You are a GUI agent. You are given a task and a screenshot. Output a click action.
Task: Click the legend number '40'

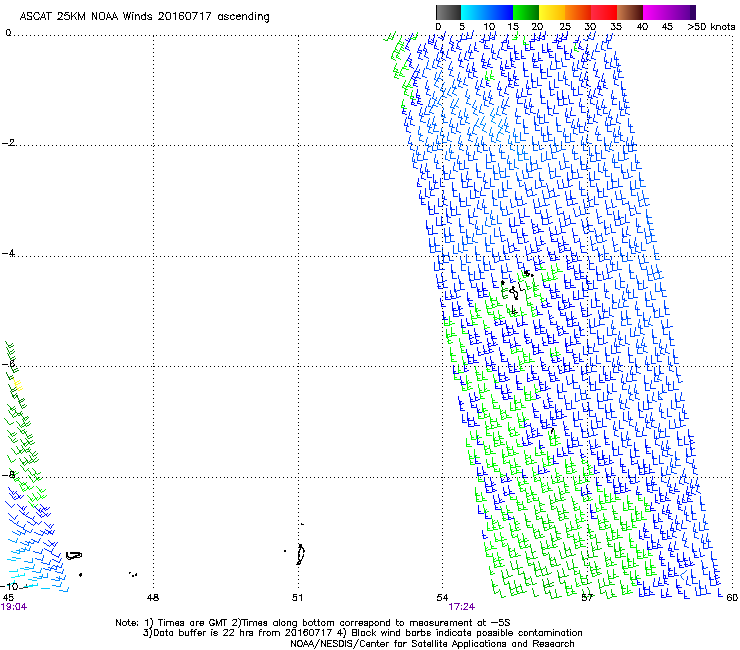pos(642,27)
